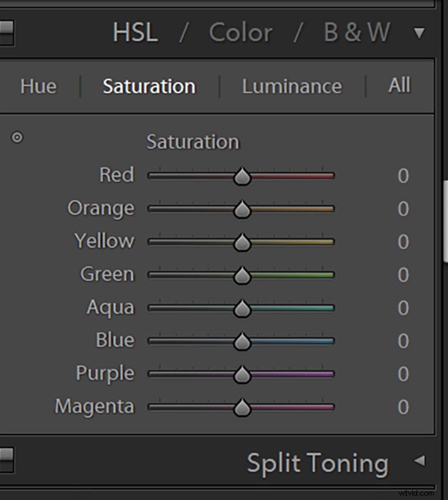Click the Green saturation slider handle
448x500 pixels.
(x=242, y=275)
